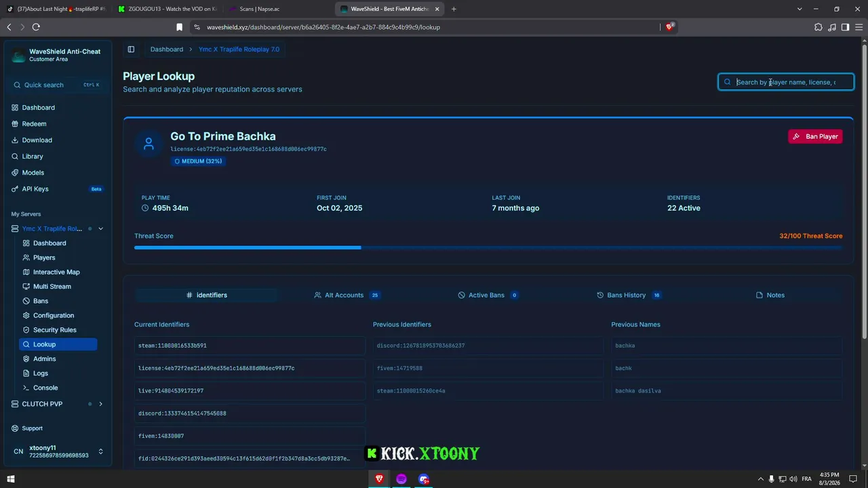Open Security Rules
The image size is (868, 488).
coord(55,330)
